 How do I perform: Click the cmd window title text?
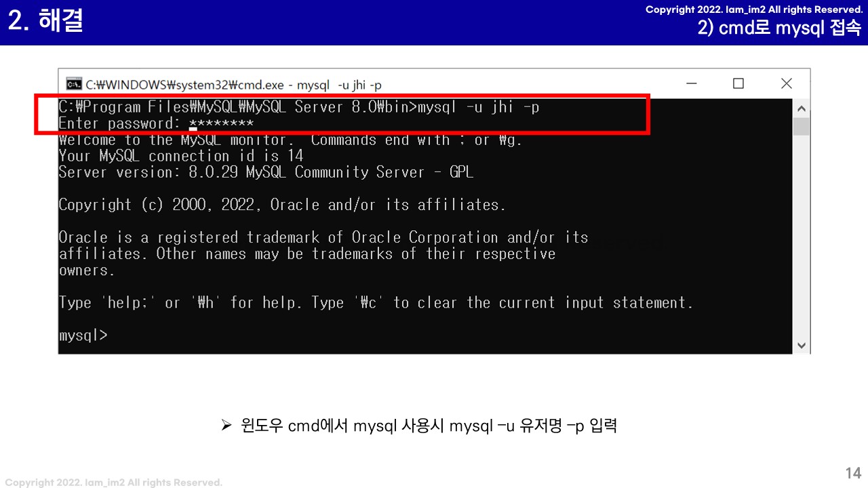[233, 85]
